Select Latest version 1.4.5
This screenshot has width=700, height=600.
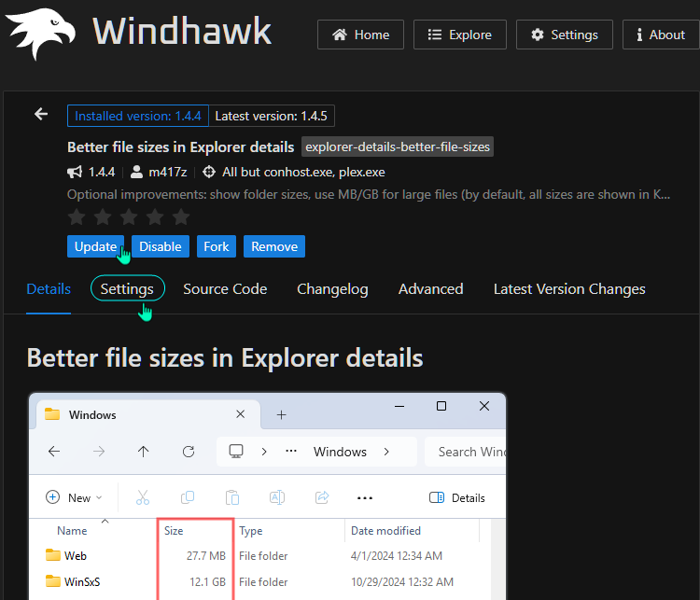(x=272, y=116)
